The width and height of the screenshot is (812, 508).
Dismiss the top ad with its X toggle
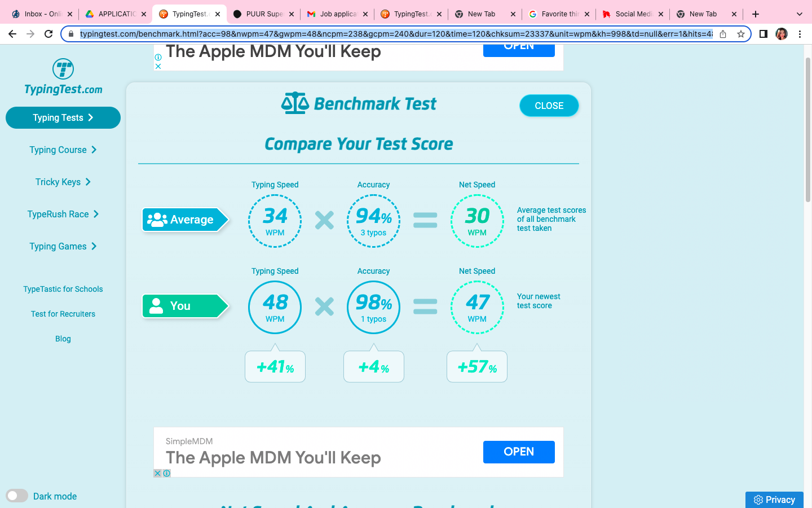pyautogui.click(x=158, y=66)
